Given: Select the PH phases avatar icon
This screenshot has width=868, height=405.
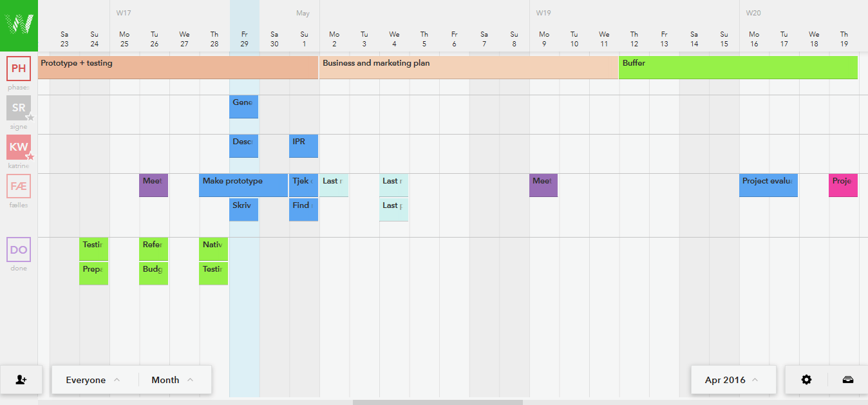Looking at the screenshot, I should click(19, 68).
